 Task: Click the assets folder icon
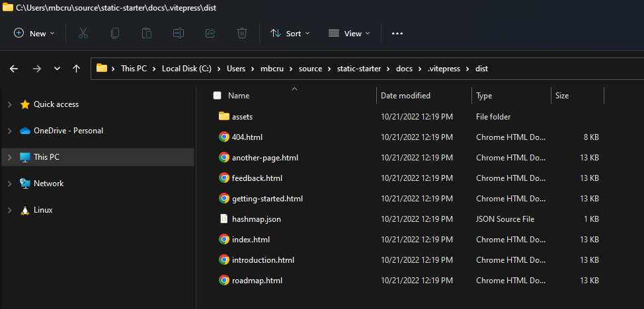click(x=224, y=117)
